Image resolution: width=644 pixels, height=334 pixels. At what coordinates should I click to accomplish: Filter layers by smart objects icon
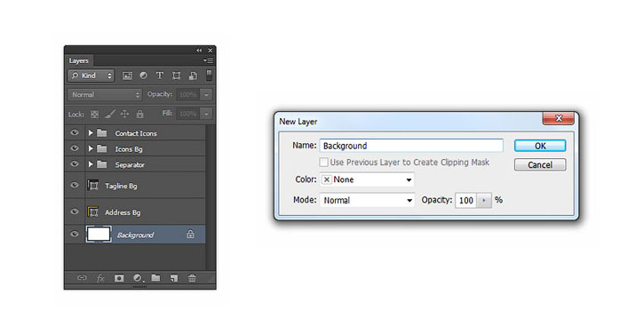pos(193,76)
